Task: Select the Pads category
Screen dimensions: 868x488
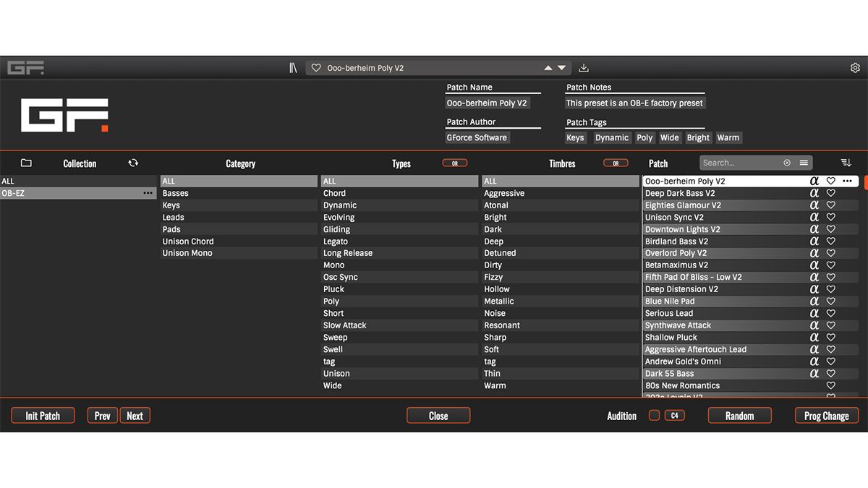Action: pos(239,229)
